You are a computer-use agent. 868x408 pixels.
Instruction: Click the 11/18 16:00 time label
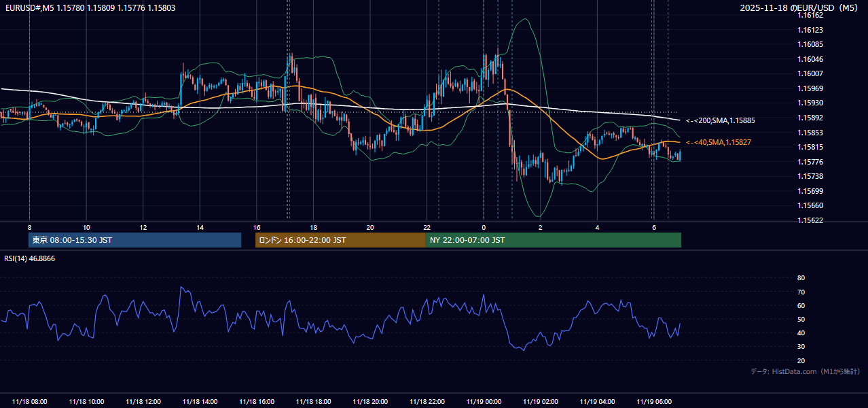pos(257,401)
